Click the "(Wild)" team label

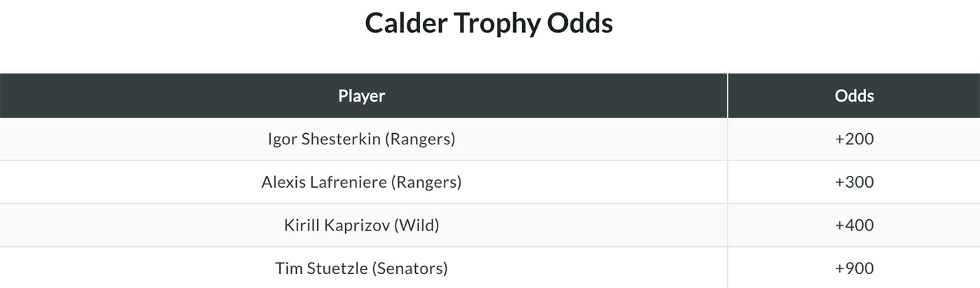416,226
